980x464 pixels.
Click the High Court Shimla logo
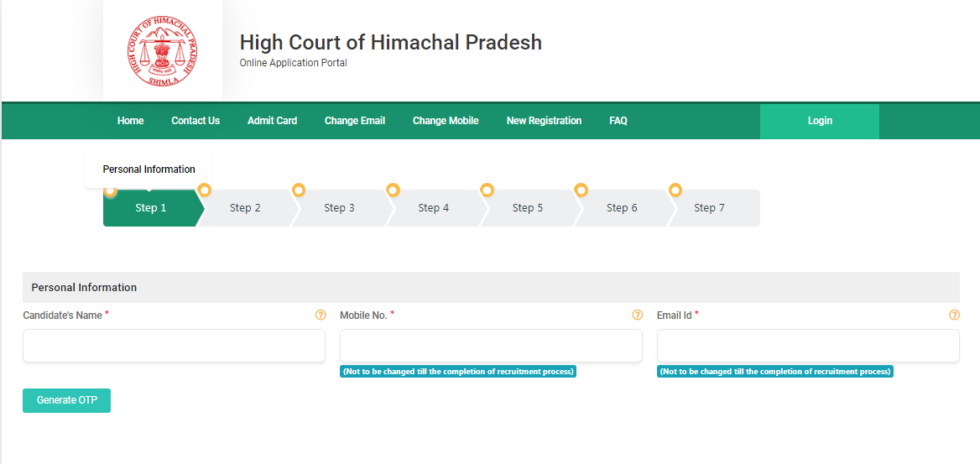pos(162,51)
